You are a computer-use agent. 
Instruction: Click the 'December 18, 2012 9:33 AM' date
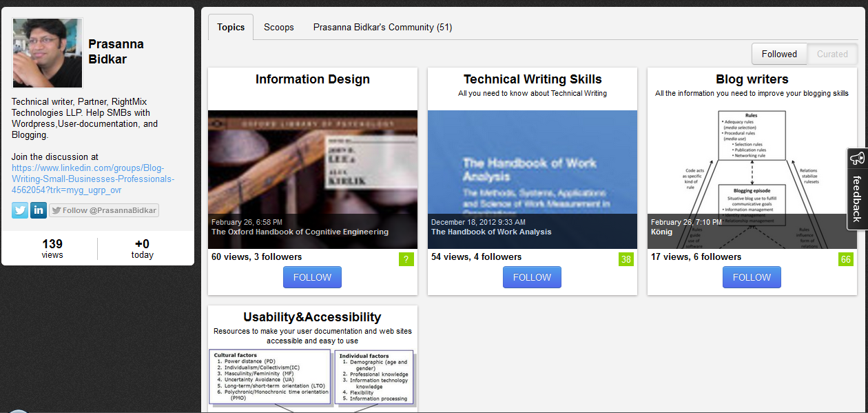point(478,222)
